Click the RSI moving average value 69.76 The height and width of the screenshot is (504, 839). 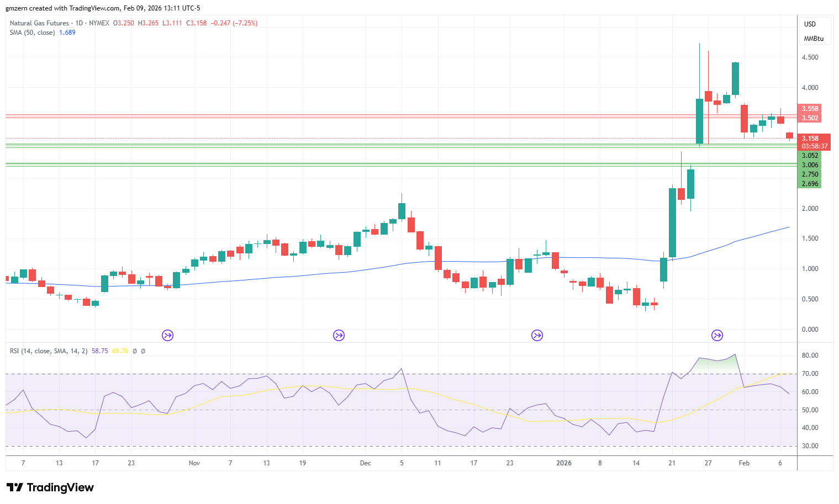click(x=120, y=351)
